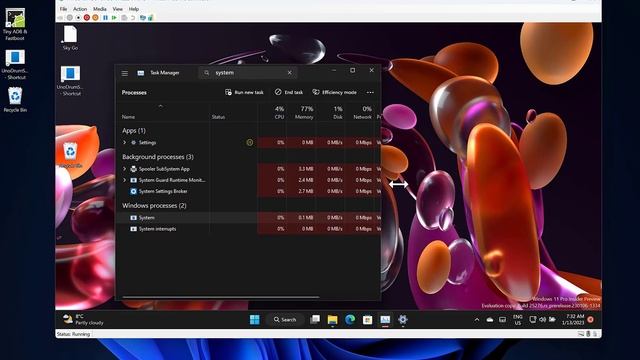Click the Checkpoint VM toolbar icon

[124, 18]
